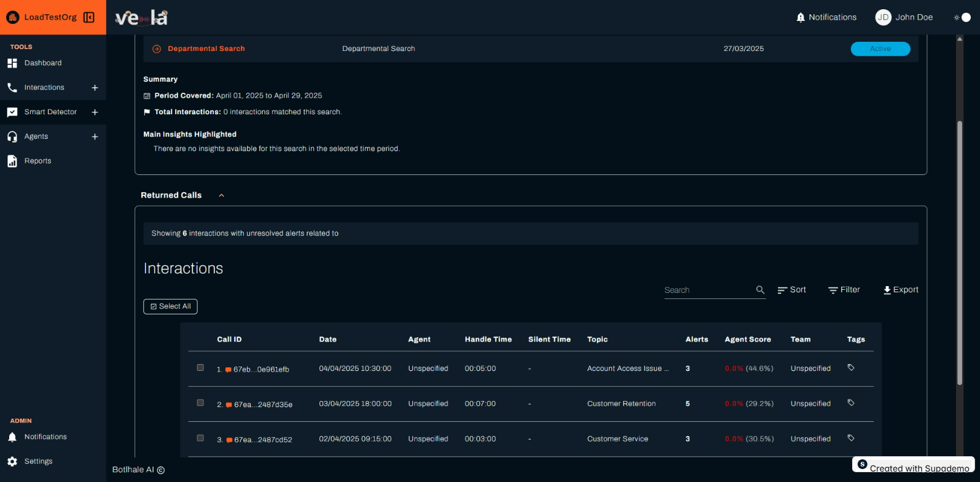
Task: Click the admin Notifications bell icon
Action: [x=12, y=437]
